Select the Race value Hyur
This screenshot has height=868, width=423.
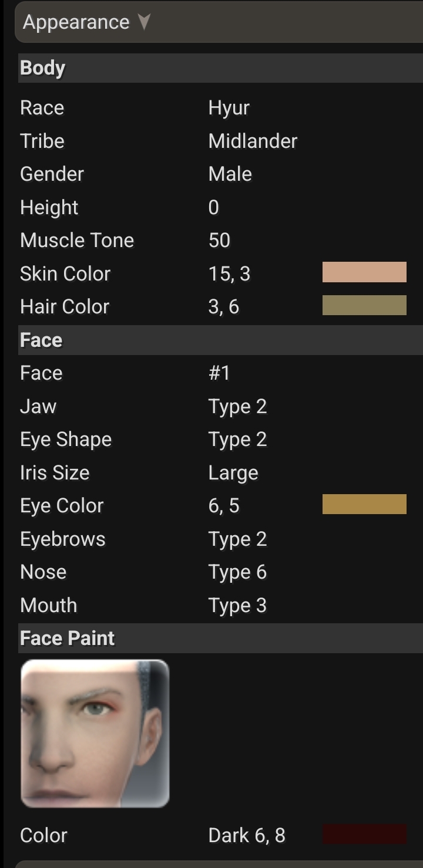229,108
